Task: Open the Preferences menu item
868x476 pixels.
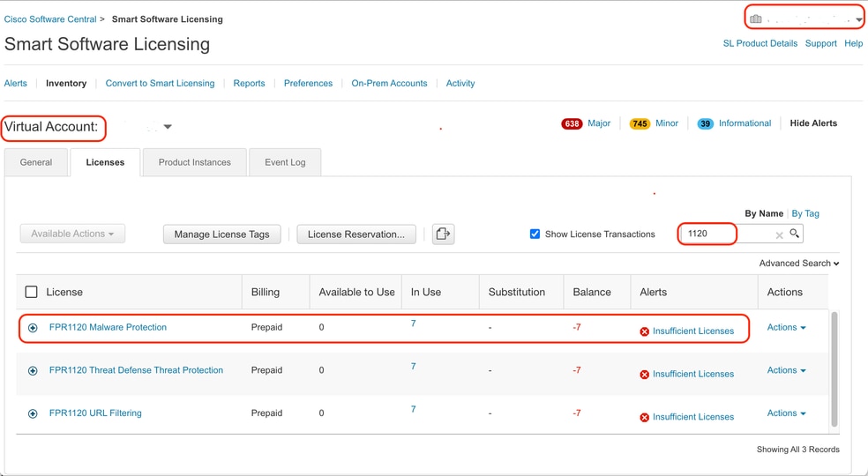Action: pyautogui.click(x=309, y=83)
